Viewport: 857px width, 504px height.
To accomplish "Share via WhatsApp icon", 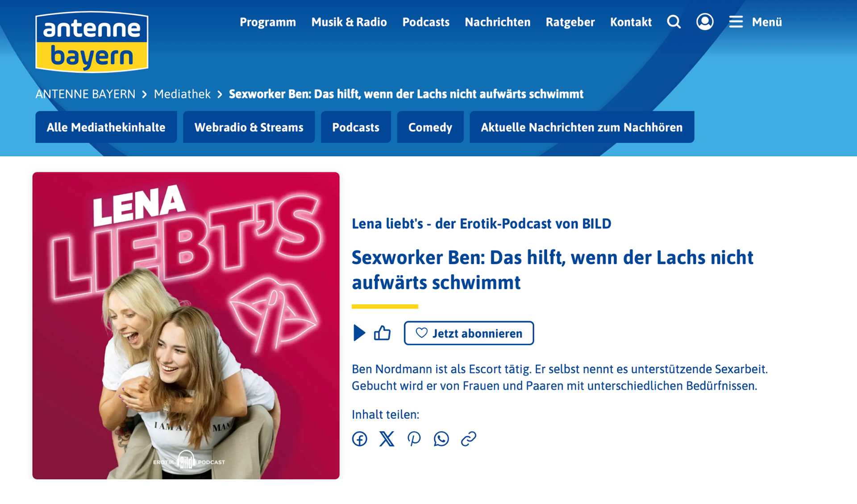I will 441,439.
